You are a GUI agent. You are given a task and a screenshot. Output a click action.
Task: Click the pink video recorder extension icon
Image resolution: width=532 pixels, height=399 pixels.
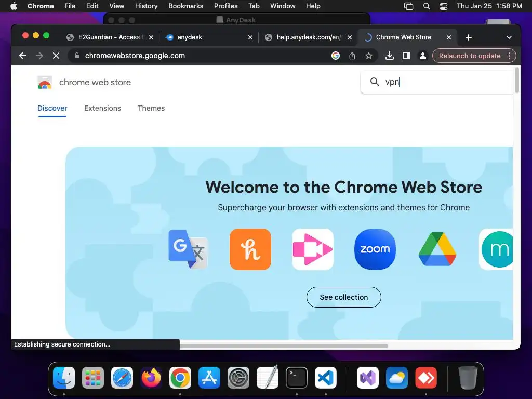313,249
